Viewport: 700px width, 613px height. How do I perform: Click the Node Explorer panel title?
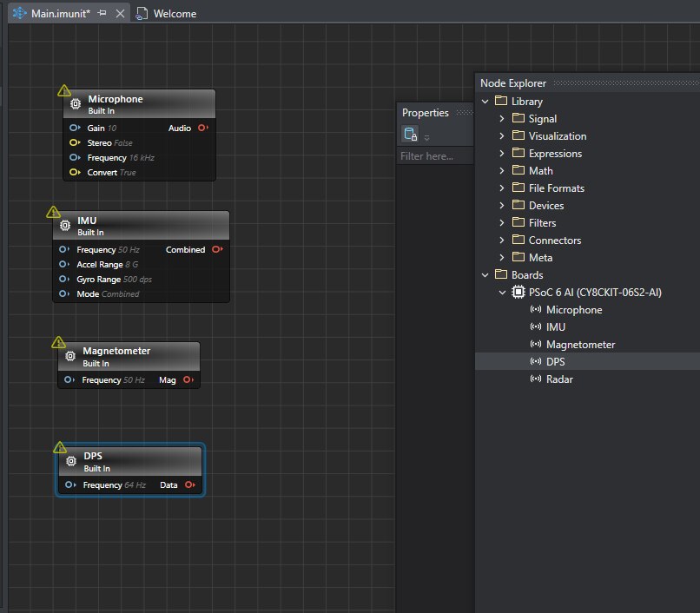(x=513, y=83)
